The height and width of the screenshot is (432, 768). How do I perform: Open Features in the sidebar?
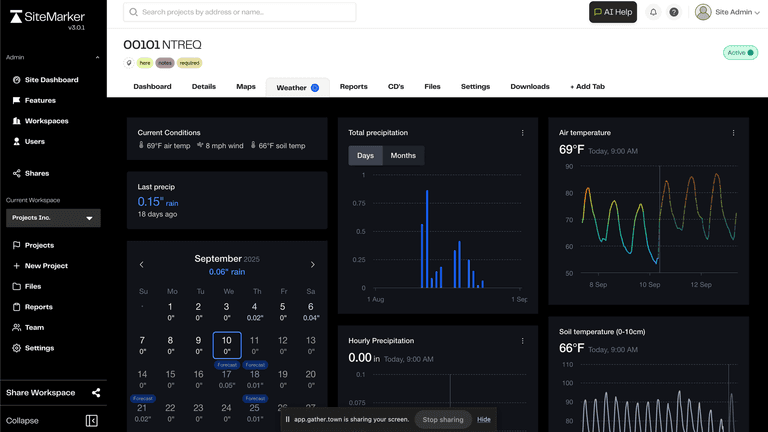pyautogui.click(x=40, y=100)
